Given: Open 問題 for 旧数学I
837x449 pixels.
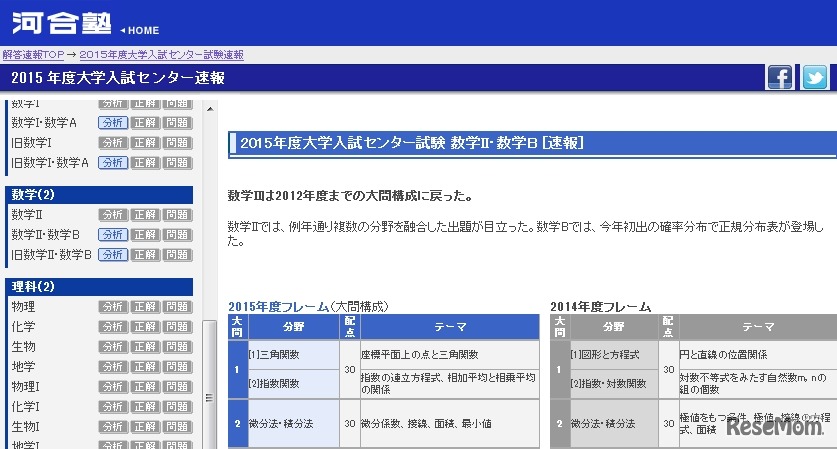Looking at the screenshot, I should point(177,143).
